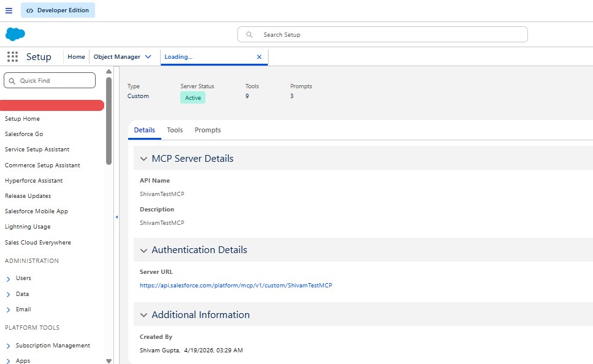Open the Object Manager dropdown arrow
593x364 pixels.
(148, 56)
